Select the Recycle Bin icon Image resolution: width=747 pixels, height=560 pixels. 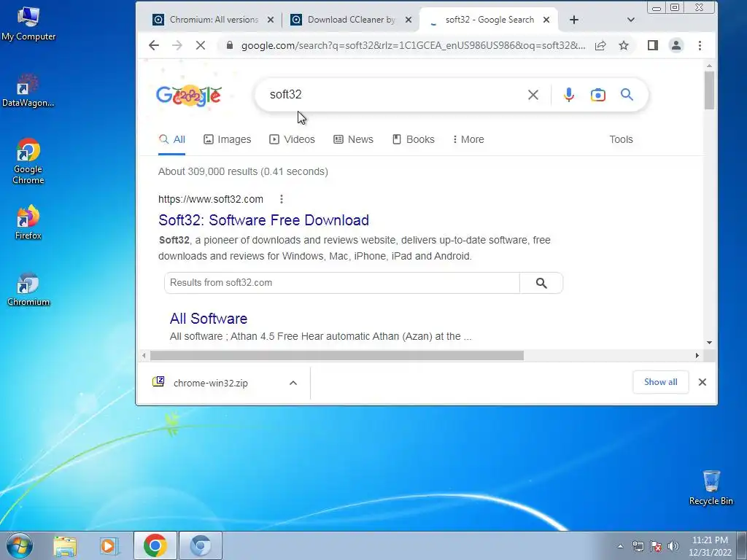711,488
